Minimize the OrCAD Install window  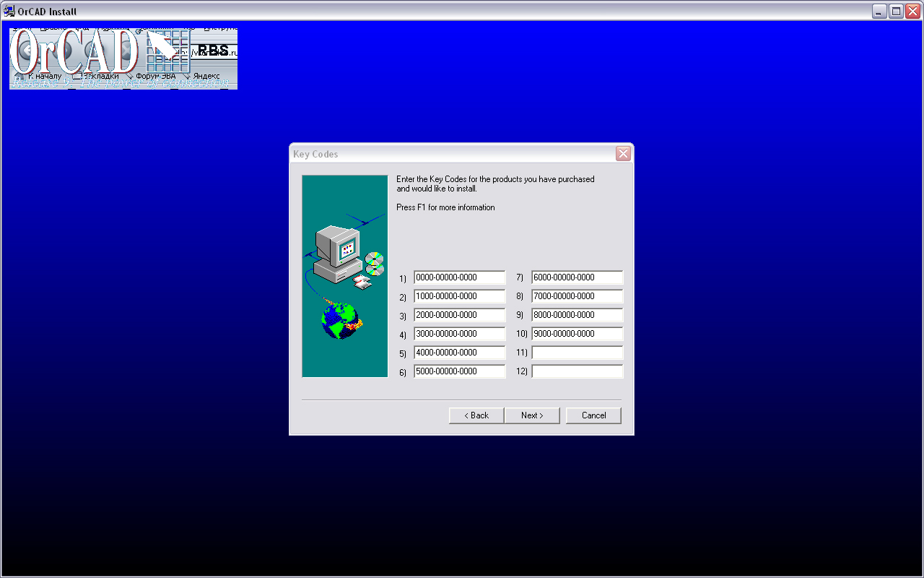coord(879,11)
